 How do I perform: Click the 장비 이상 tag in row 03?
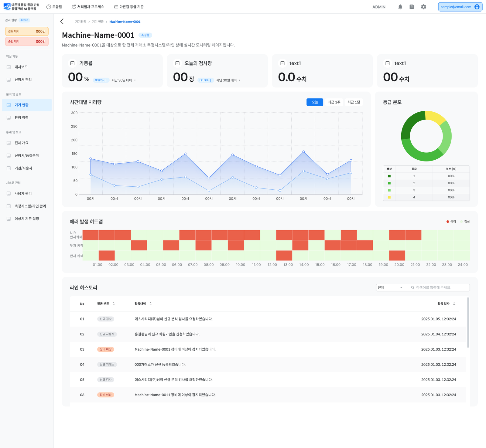106,349
